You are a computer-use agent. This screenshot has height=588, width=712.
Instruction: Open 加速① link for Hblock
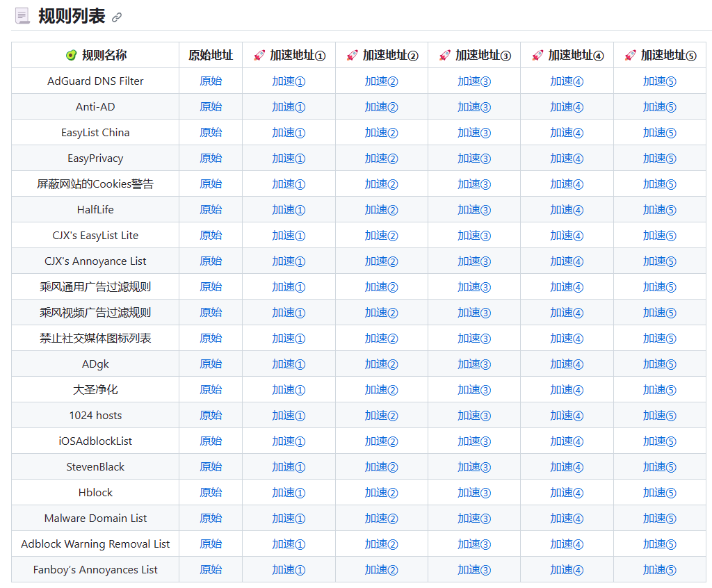click(x=289, y=493)
